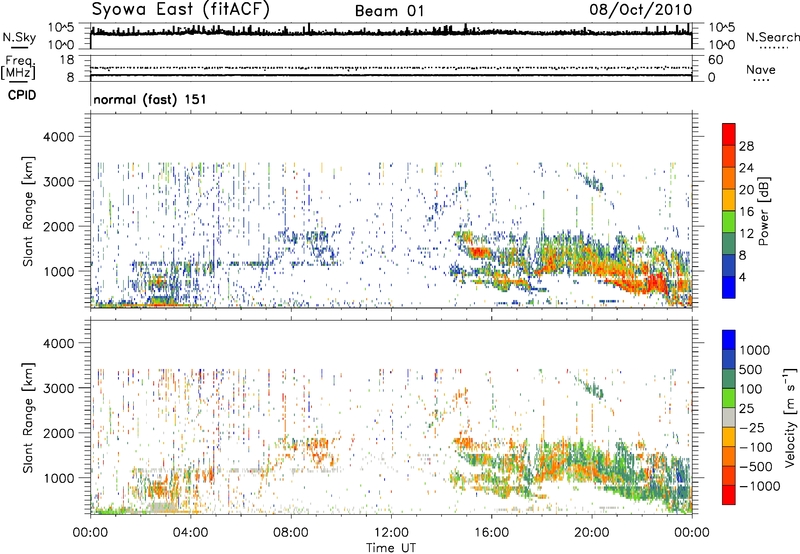Click the '1000' range tick of the velocity panel

click(x=58, y=478)
